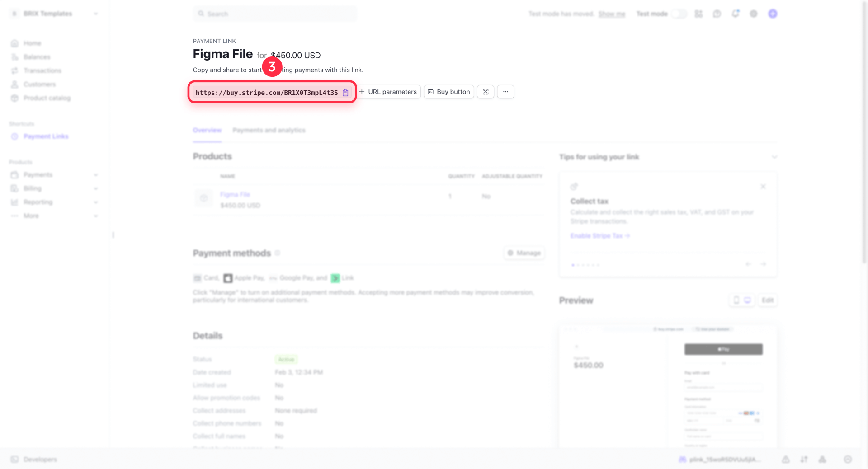This screenshot has height=469, width=868.
Task: Open the Create menu with the plus icon
Action: click(698, 14)
